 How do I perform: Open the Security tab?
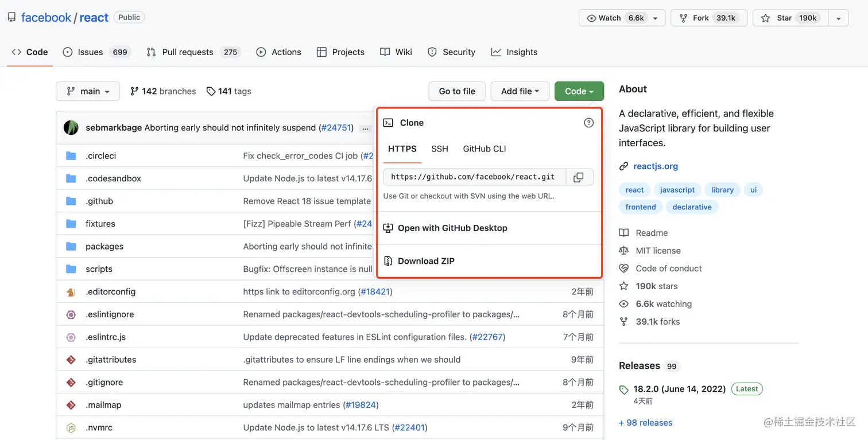click(x=451, y=52)
